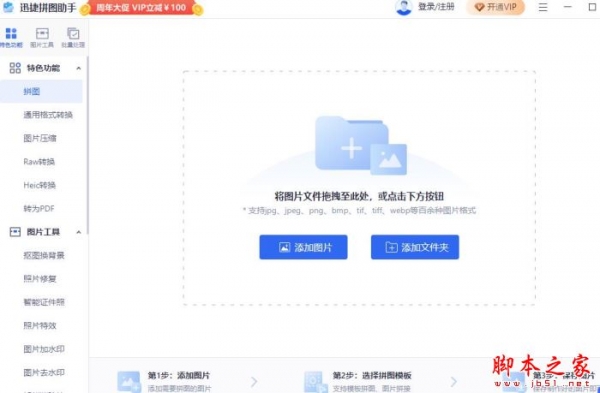Collapse the 图片工具 section chevron
Image resolution: width=600 pixels, height=393 pixels.
pyautogui.click(x=78, y=232)
